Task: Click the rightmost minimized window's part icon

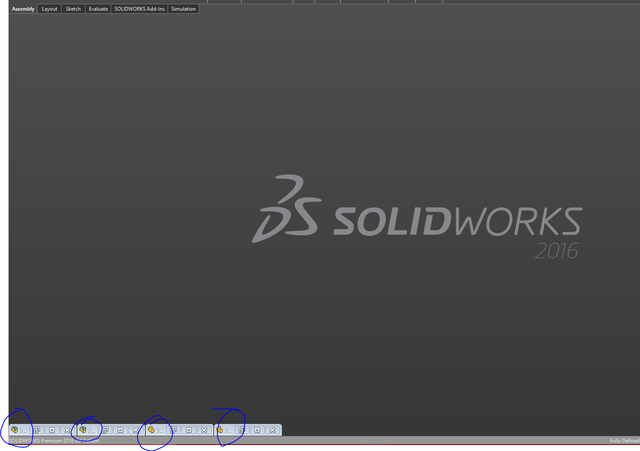Action: click(220, 430)
